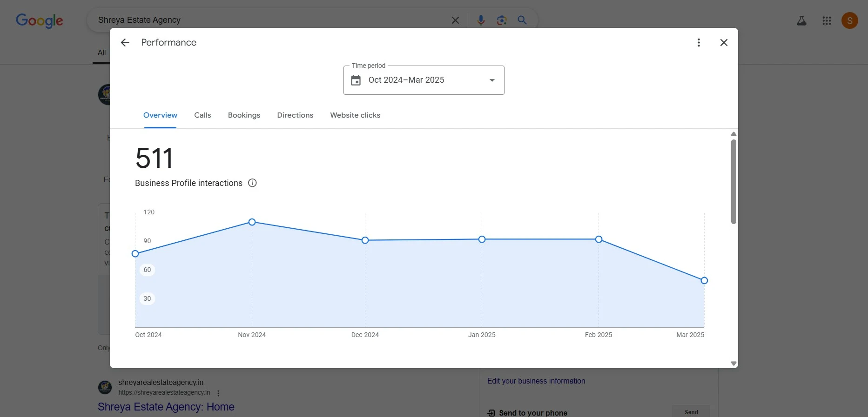
Task: Click the info icon beside Business Profile interactions
Action: point(252,183)
